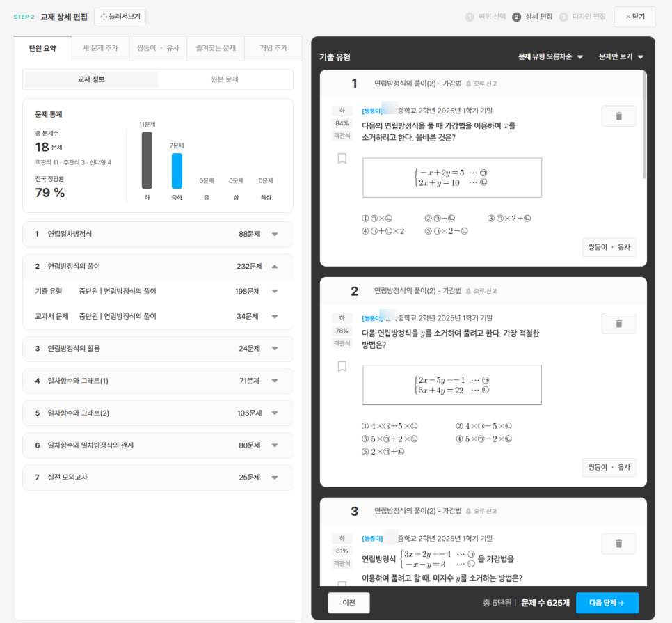Collapse unit 2 연립방정식의 풀이
Viewport: 672px width, 623px height.
[158, 267]
